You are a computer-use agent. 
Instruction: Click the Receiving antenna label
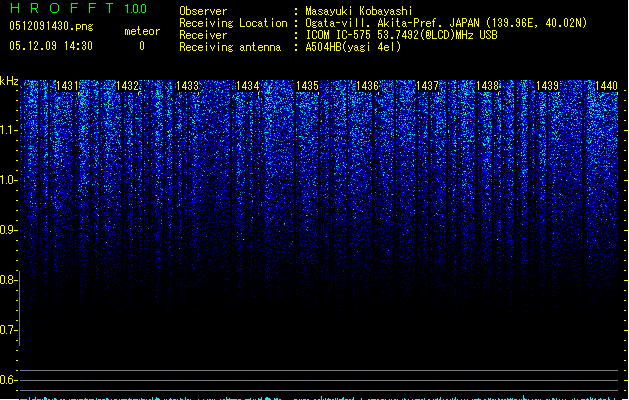[x=230, y=47]
